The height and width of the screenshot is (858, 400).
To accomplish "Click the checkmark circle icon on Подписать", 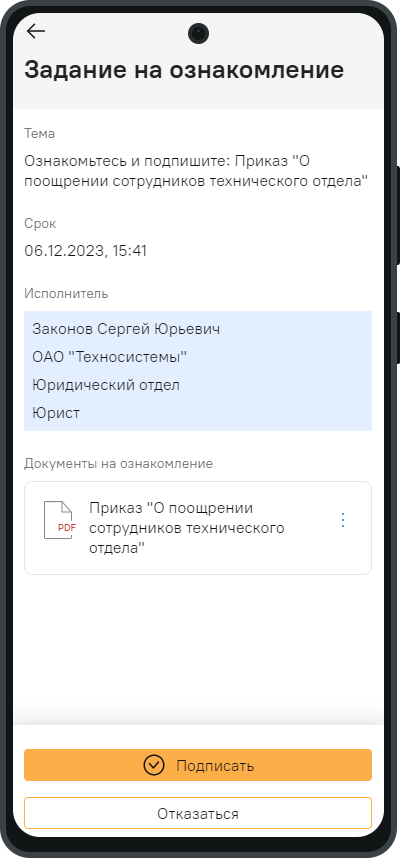I will (x=154, y=765).
